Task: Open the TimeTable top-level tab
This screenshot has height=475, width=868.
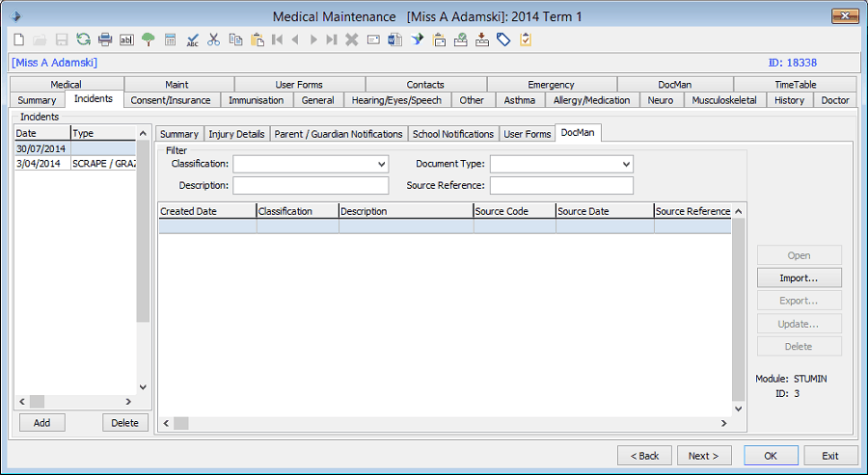Action: click(796, 85)
